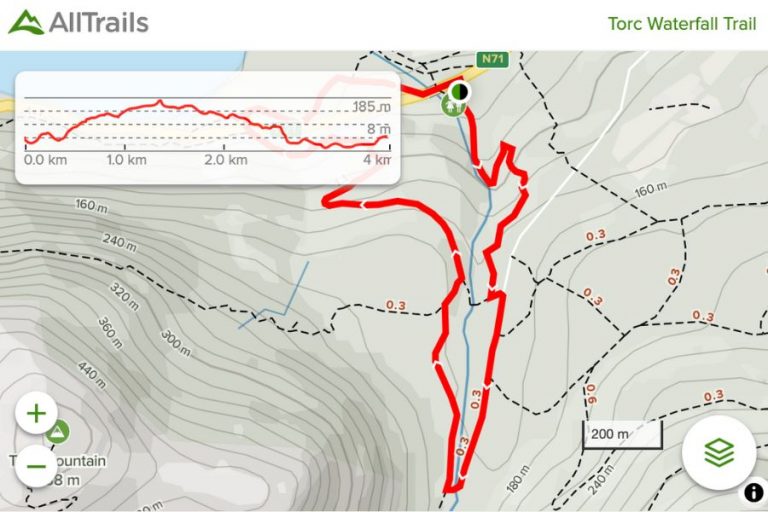This screenshot has height=512, width=768.
Task: Click the 185 m elevation label
Action: 372,106
